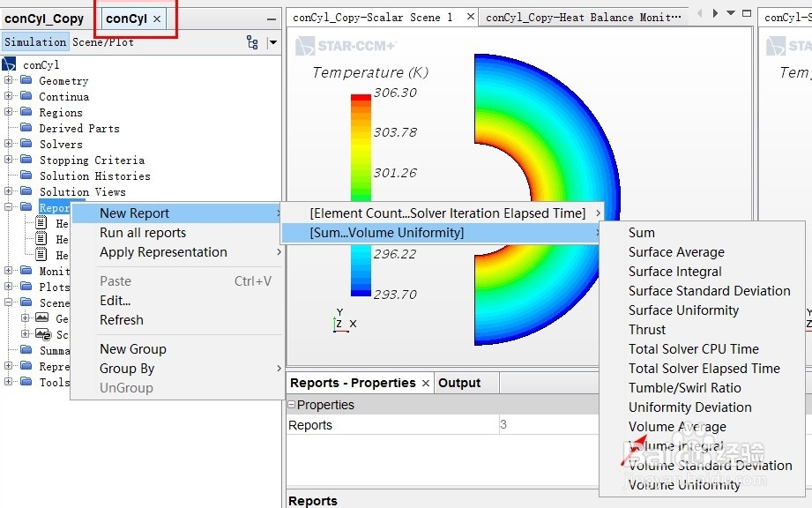Click the Scenes folder icon
This screenshot has width=812, height=508.
[26, 303]
